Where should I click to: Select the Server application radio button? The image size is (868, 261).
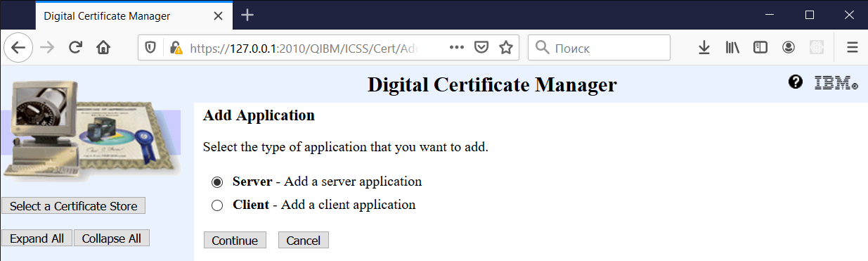[x=217, y=182]
